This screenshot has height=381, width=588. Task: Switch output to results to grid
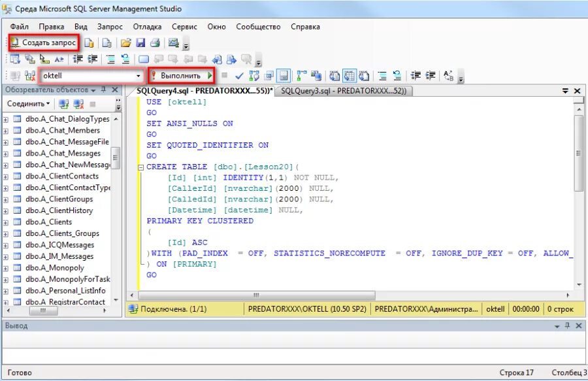[x=349, y=76]
